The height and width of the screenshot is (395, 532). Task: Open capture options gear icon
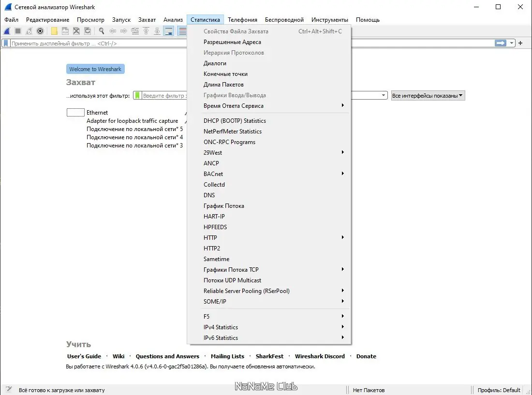click(40, 31)
